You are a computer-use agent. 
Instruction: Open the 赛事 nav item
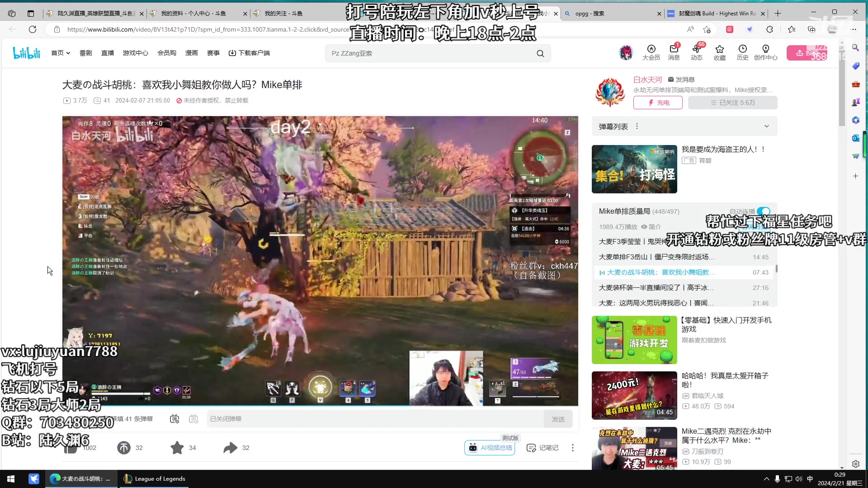click(x=213, y=53)
